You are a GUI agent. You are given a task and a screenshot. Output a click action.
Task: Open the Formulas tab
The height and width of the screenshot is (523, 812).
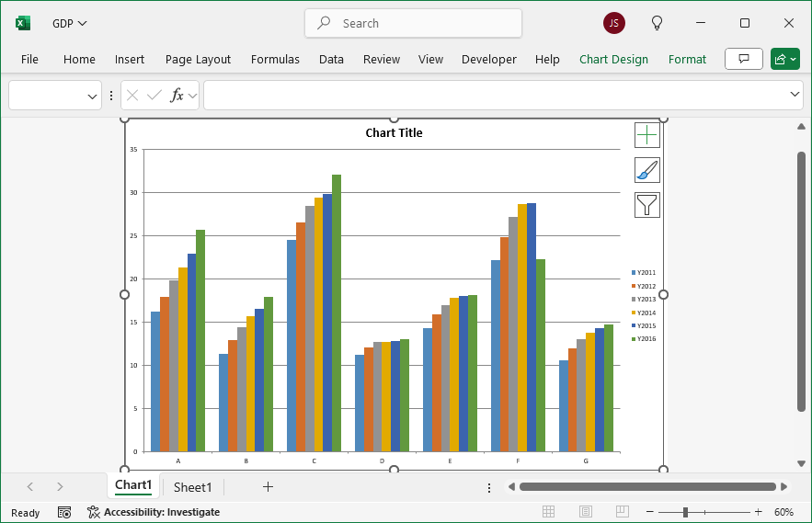(x=275, y=60)
